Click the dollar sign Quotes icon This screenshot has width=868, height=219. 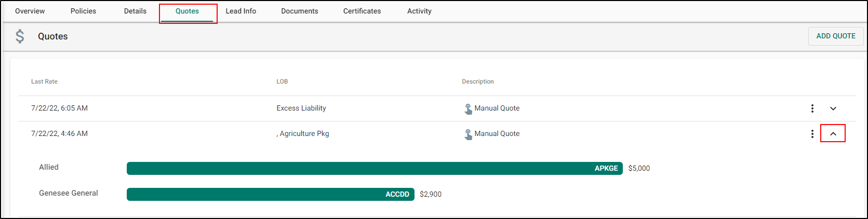20,36
